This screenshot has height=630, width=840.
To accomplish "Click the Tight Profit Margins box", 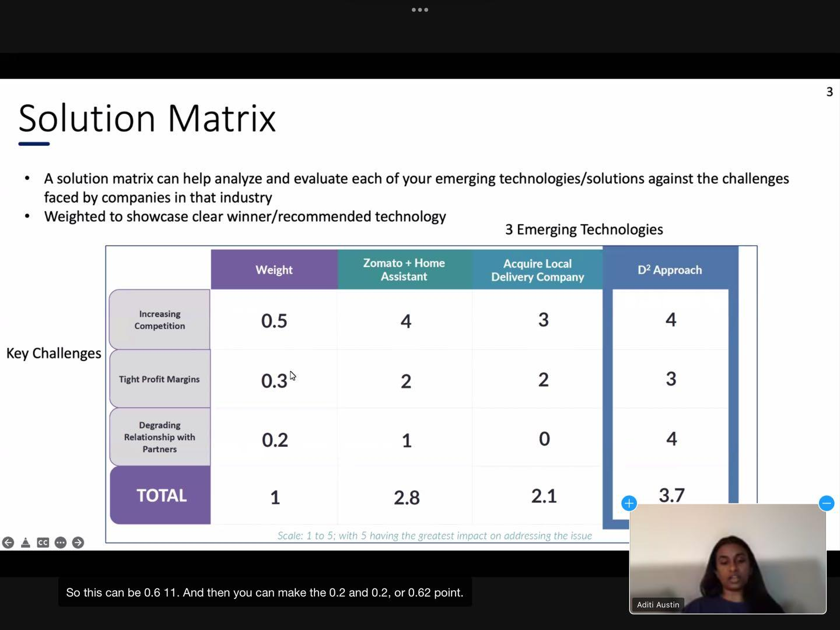I will pyautogui.click(x=160, y=379).
